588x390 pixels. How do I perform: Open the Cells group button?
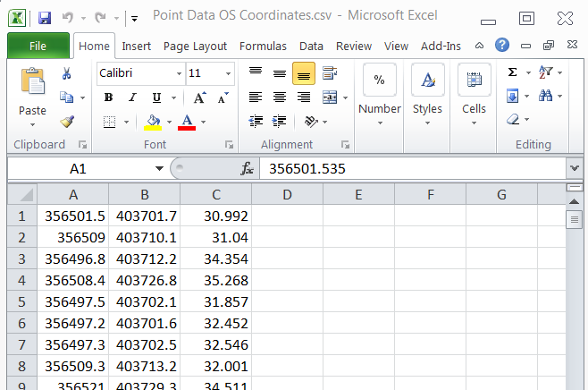(474, 95)
